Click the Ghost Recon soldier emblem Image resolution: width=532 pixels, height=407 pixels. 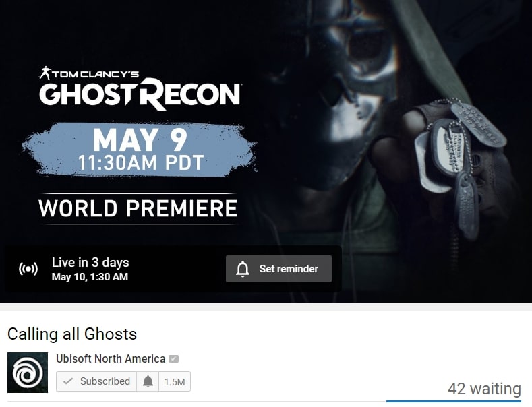(x=45, y=73)
